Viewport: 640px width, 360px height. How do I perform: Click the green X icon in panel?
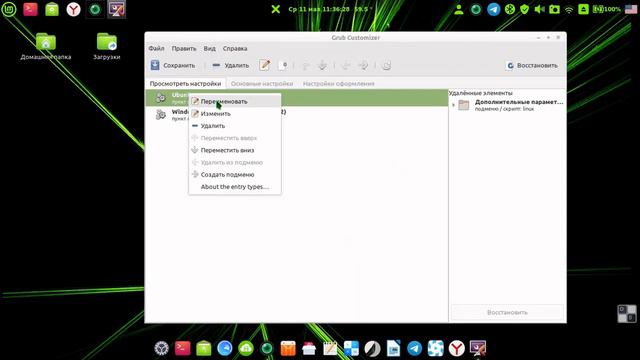(276, 9)
